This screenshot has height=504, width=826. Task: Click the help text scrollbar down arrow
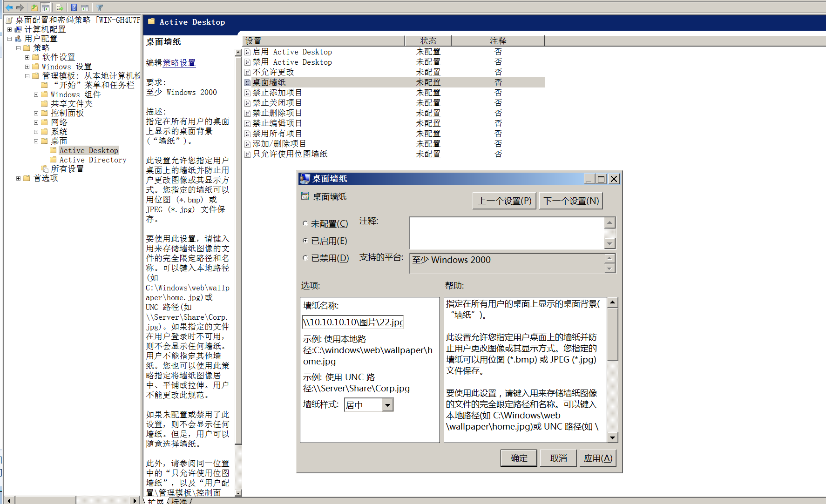pos(613,437)
